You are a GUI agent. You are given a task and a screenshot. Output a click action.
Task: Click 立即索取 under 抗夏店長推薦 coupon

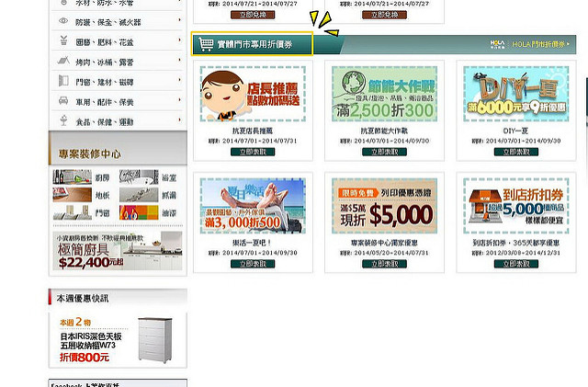(x=253, y=152)
